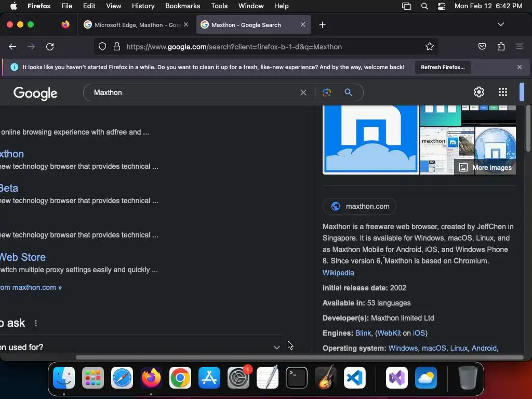Open the Extensions puzzle icon
Image resolution: width=532 pixels, height=399 pixels.
point(501,46)
